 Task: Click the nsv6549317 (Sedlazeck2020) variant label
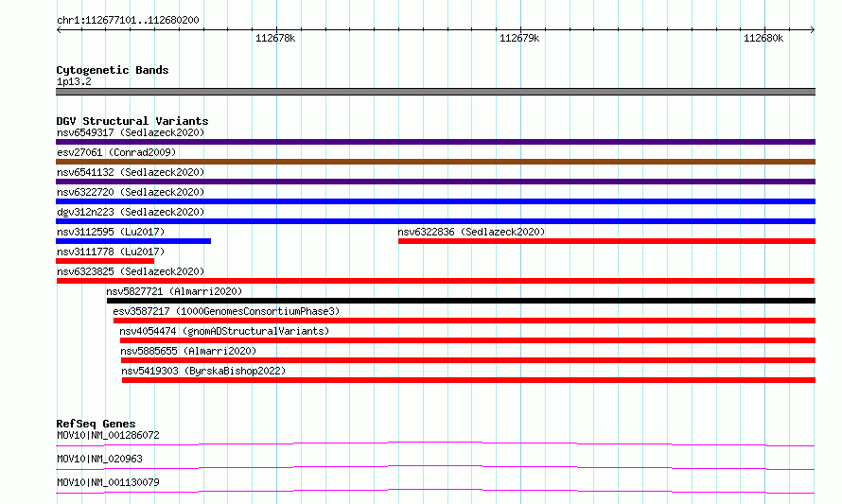(131, 132)
